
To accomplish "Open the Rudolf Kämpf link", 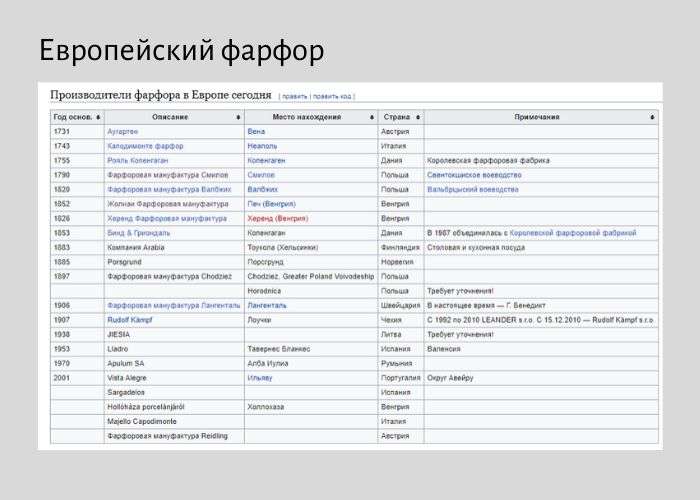I will 130,320.
